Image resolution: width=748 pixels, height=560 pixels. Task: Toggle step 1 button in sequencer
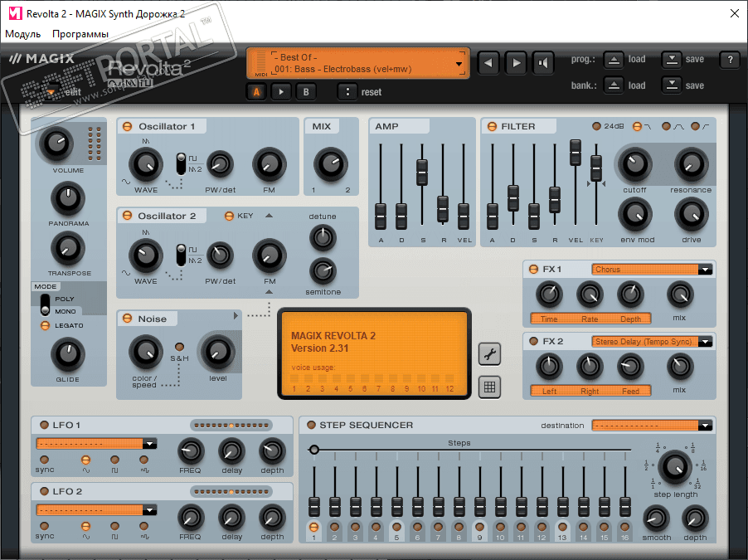tap(314, 528)
